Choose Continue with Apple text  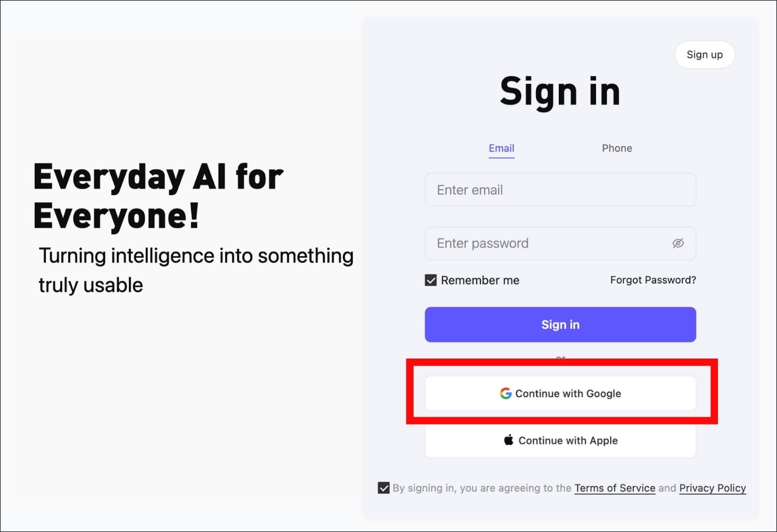[568, 440]
